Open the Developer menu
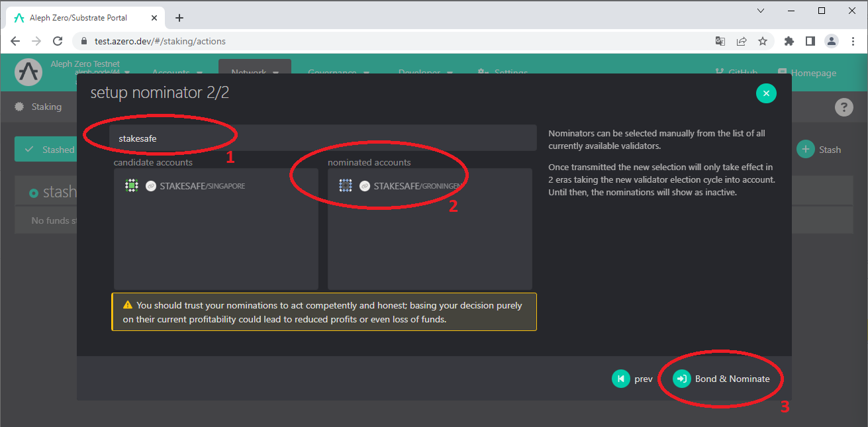This screenshot has width=868, height=427. [425, 73]
